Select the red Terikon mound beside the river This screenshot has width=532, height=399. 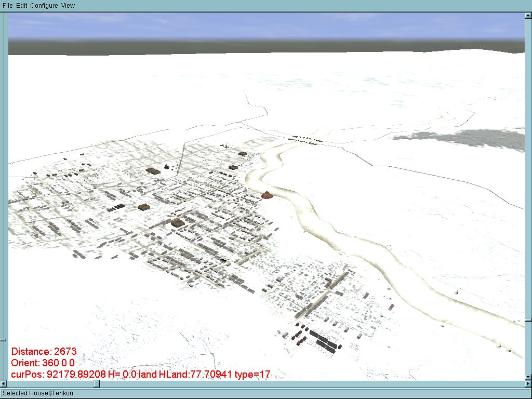[268, 195]
